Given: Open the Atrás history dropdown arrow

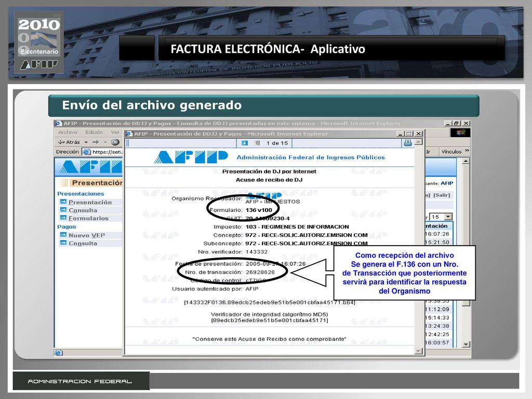Looking at the screenshot, I should coord(86,142).
